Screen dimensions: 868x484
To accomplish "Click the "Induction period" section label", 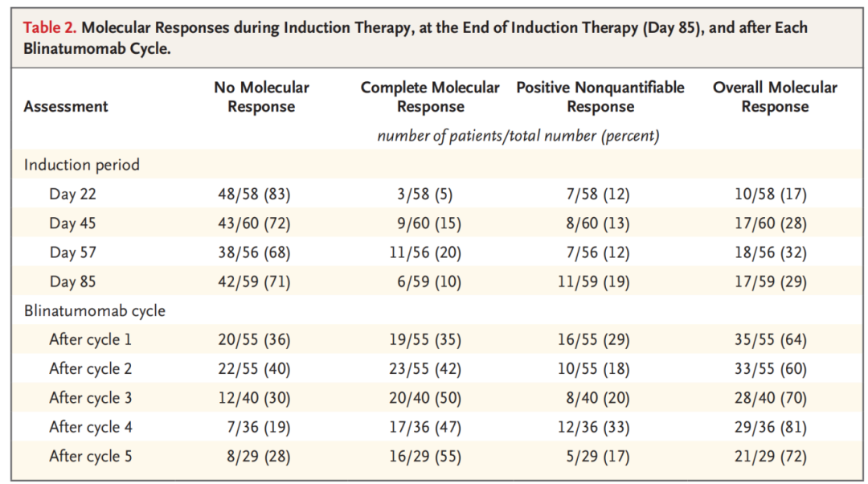I will (81, 165).
